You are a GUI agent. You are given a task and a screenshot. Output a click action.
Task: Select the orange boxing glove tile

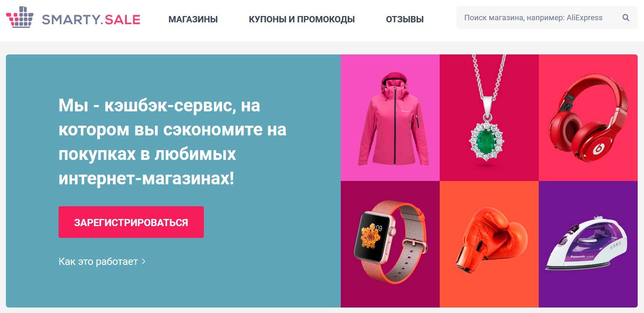click(x=489, y=244)
